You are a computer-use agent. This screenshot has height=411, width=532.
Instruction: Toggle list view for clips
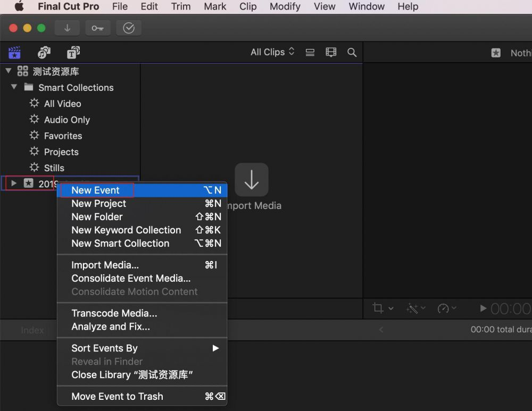click(x=310, y=53)
